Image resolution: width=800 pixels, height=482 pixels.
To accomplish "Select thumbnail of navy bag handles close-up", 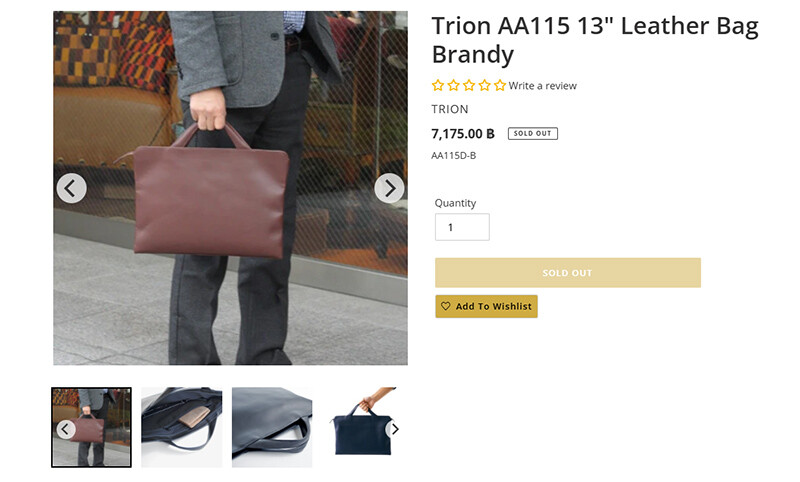I will (x=272, y=427).
